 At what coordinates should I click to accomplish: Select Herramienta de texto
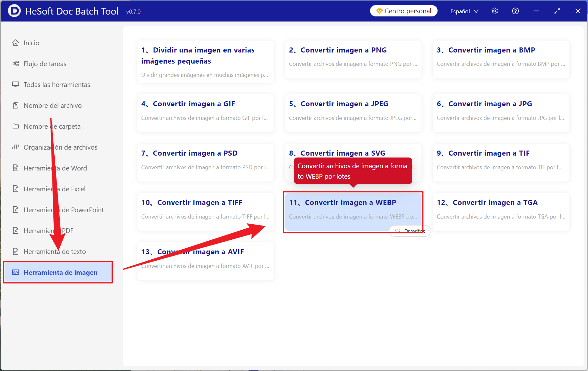55,251
